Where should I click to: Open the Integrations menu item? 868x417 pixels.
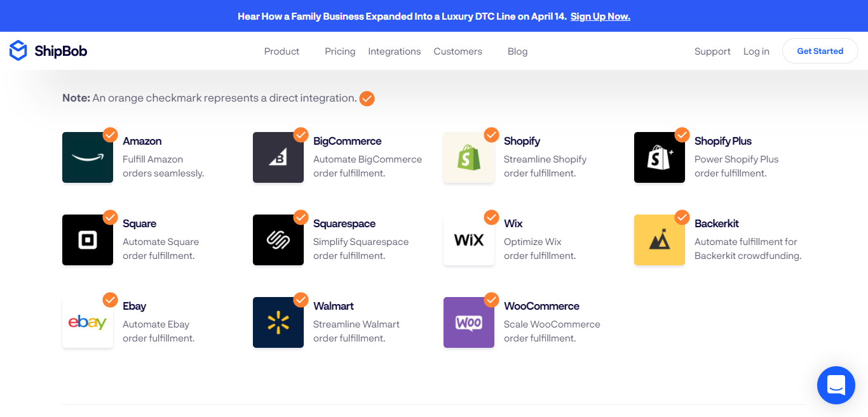click(x=395, y=51)
